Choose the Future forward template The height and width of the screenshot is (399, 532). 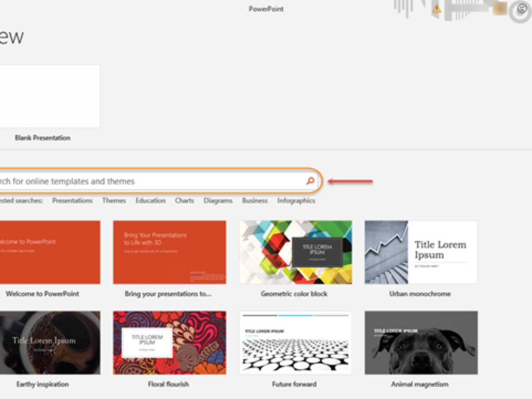296,342
